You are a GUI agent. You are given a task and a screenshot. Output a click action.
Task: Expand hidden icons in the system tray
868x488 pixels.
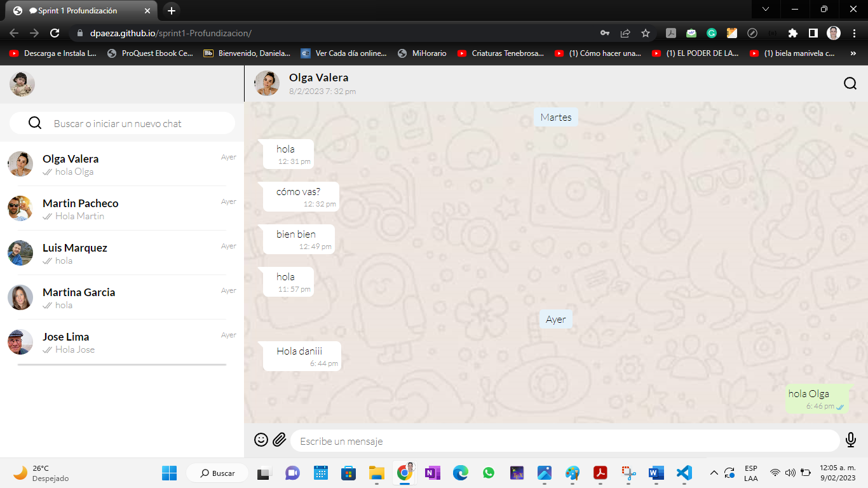tap(714, 473)
